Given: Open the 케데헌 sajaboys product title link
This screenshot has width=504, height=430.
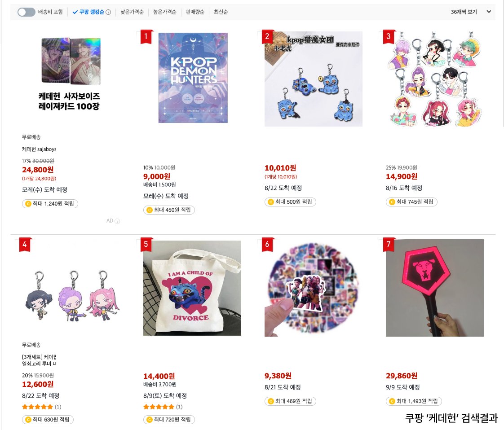Looking at the screenshot, I should pyautogui.click(x=39, y=149).
